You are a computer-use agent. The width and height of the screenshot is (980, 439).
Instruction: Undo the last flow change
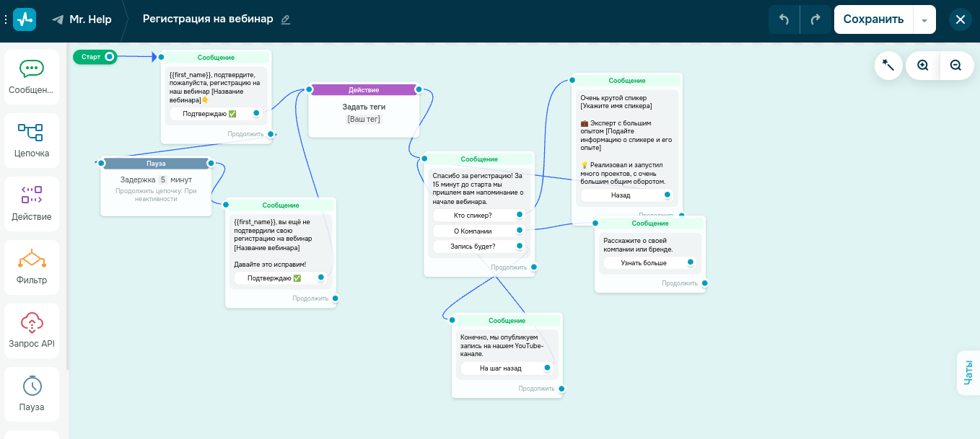click(x=784, y=19)
